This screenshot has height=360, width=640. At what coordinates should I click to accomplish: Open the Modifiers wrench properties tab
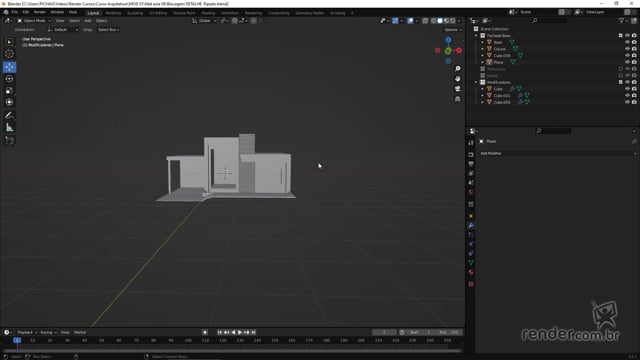[471, 225]
